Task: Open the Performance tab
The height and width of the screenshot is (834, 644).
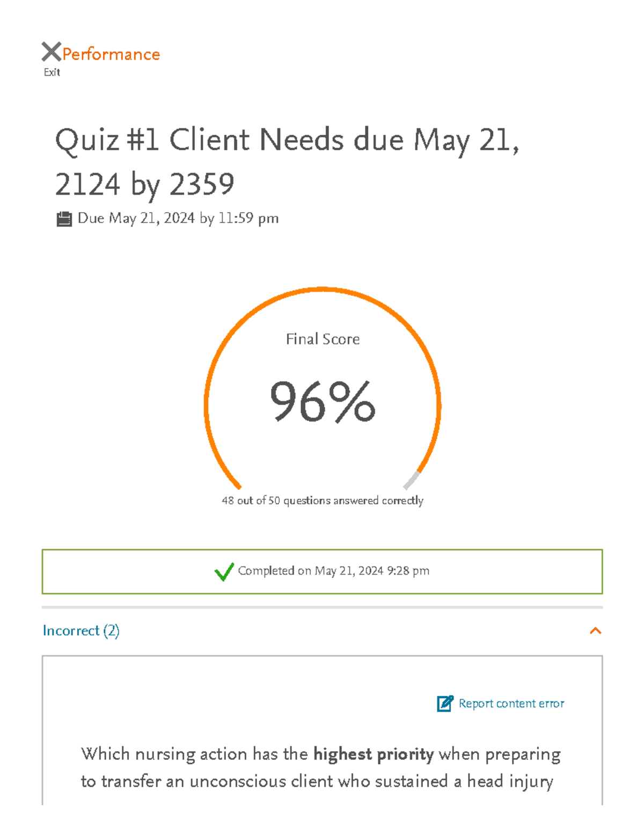Action: tap(110, 54)
